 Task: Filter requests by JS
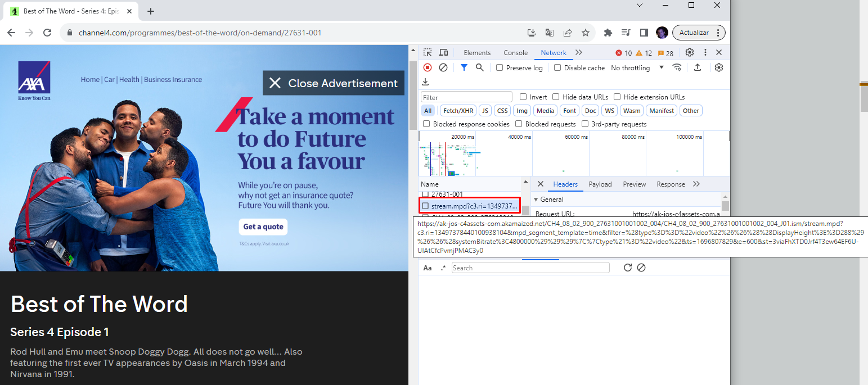[x=485, y=111]
